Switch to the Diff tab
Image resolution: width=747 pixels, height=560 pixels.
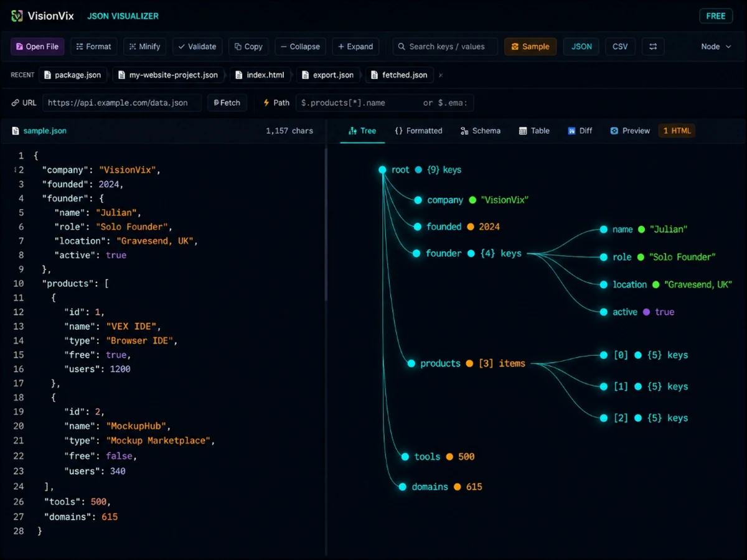coord(580,131)
